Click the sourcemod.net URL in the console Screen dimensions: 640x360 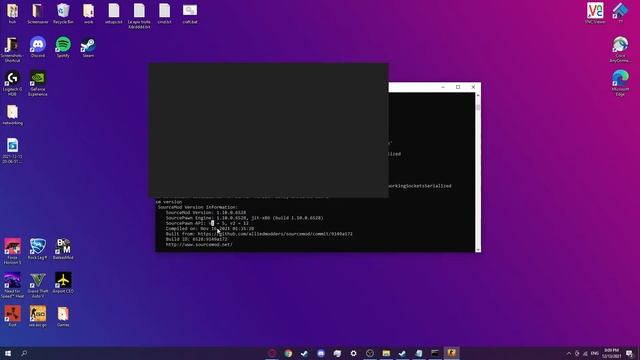pos(199,244)
